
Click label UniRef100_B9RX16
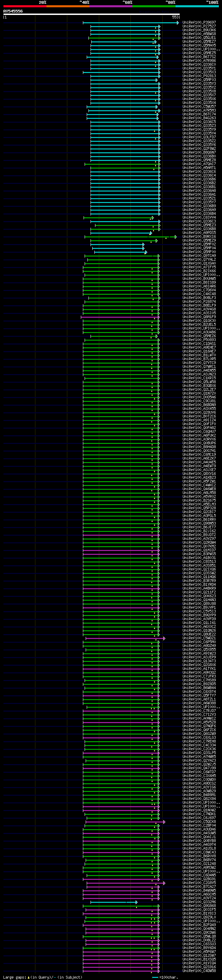coord(199,237)
